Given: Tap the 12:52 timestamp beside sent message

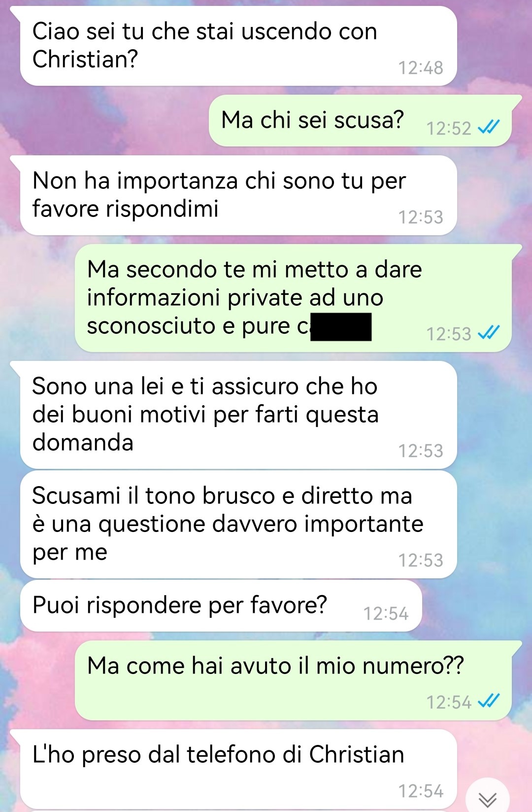Looking at the screenshot, I should pyautogui.click(x=449, y=129).
